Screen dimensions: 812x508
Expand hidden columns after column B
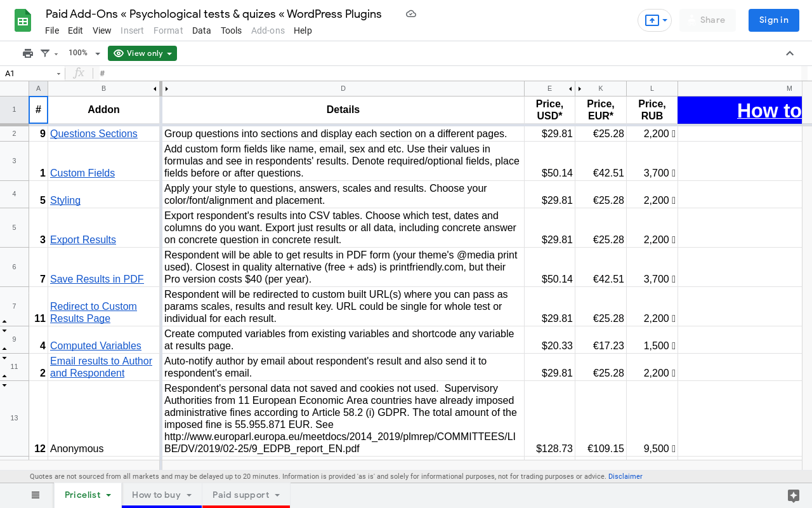155,89
